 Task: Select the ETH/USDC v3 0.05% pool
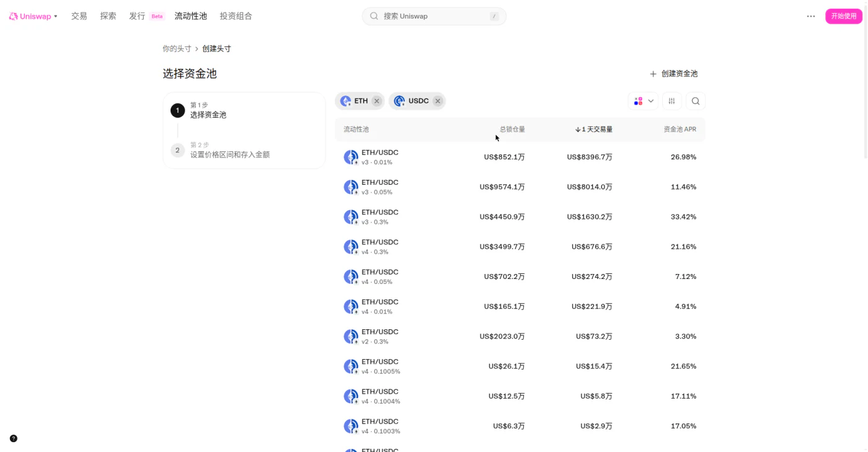pos(520,187)
